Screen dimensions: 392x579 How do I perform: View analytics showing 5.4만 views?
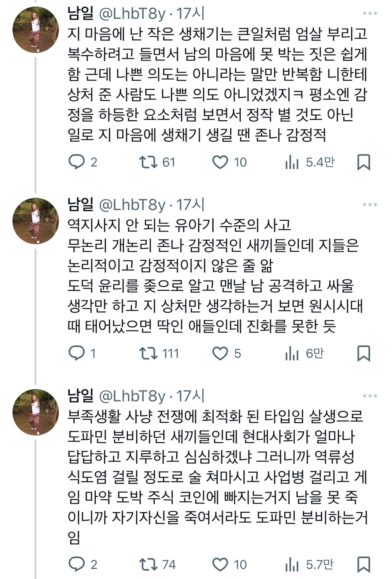[x=292, y=162]
